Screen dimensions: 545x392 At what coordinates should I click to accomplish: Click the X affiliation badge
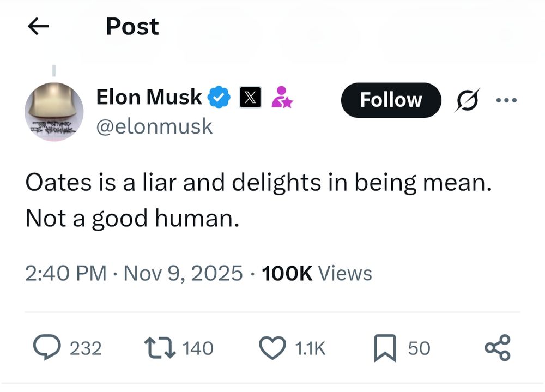(x=249, y=98)
